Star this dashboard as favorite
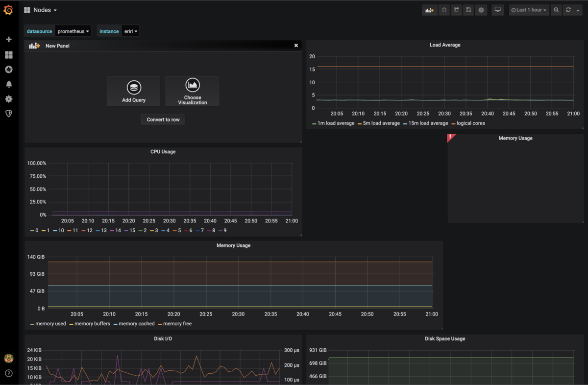588x385 pixels. point(444,10)
